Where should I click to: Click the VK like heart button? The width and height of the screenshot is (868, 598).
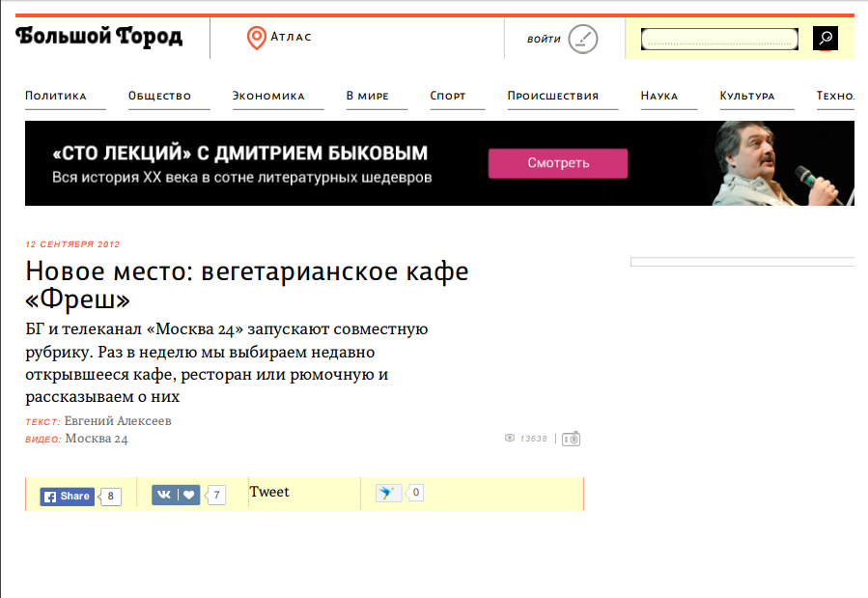(176, 495)
